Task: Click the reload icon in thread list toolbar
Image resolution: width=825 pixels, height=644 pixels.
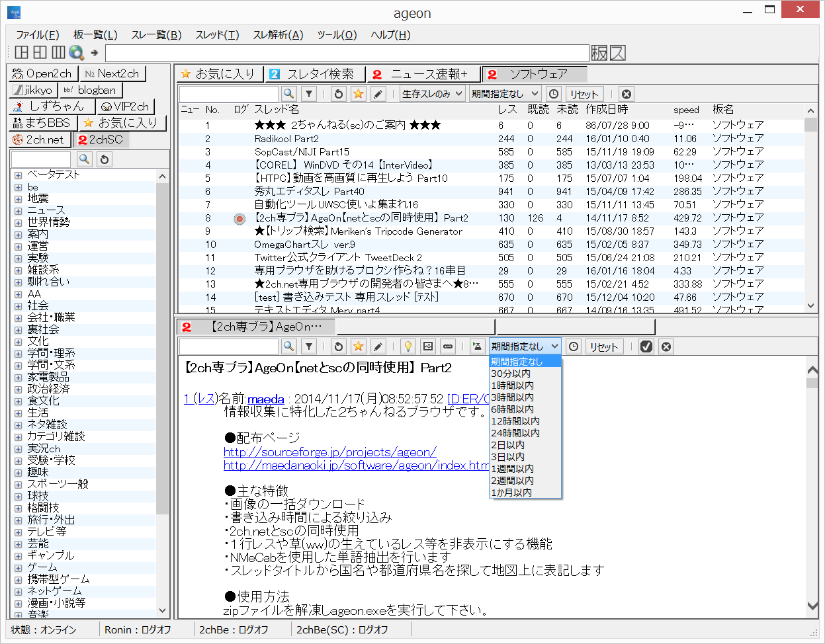Action: point(339,94)
